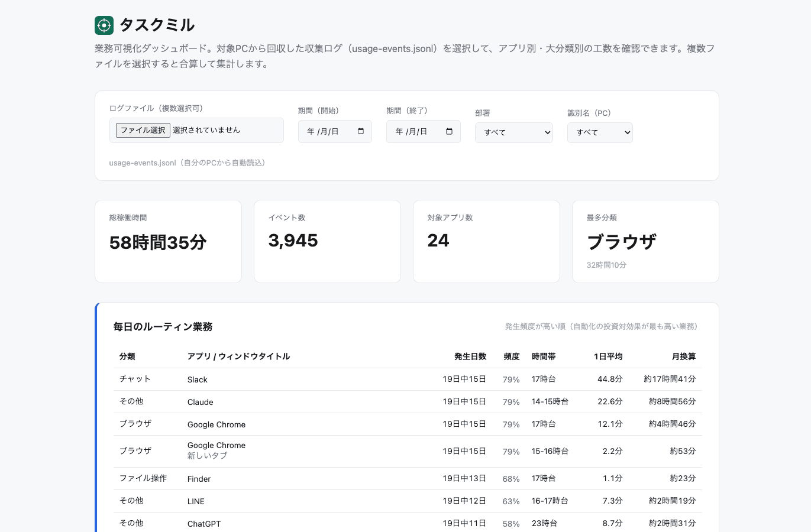Click the ファイル選択 button
Image resolution: width=811 pixels, height=532 pixels.
click(x=143, y=130)
